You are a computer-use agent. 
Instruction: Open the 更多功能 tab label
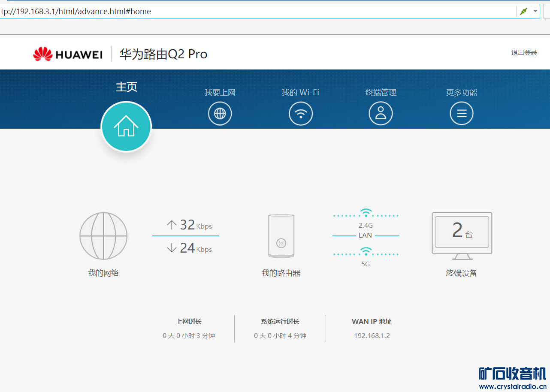tap(461, 92)
